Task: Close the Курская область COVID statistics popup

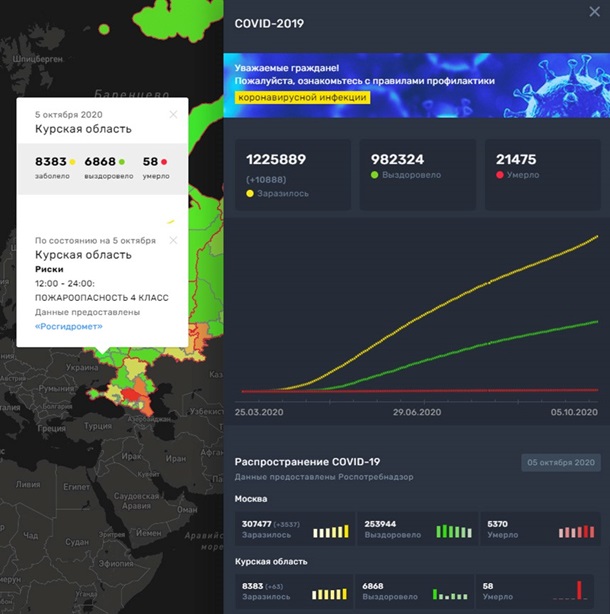Action: pos(173,114)
